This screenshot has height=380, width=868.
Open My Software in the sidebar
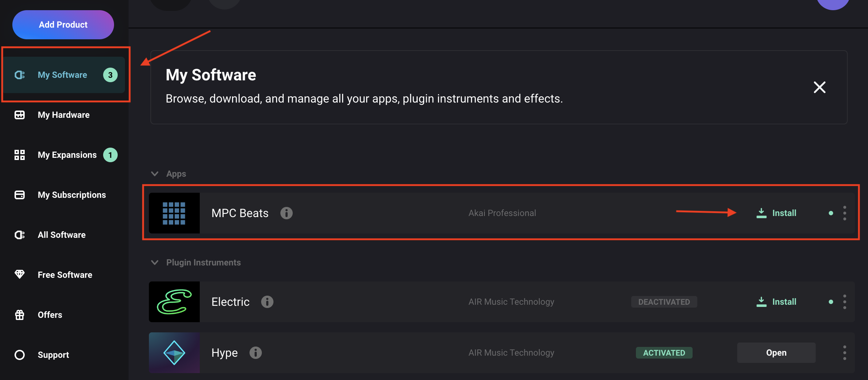[64, 75]
